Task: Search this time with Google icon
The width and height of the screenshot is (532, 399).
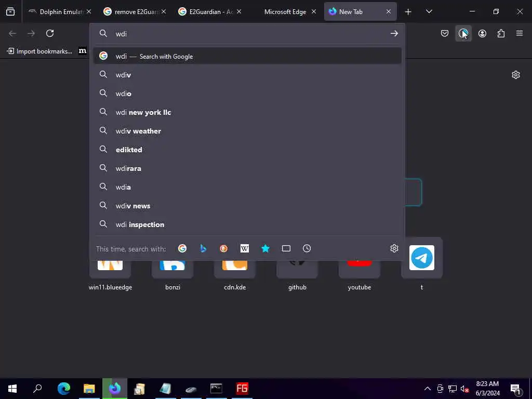Action: (x=182, y=248)
